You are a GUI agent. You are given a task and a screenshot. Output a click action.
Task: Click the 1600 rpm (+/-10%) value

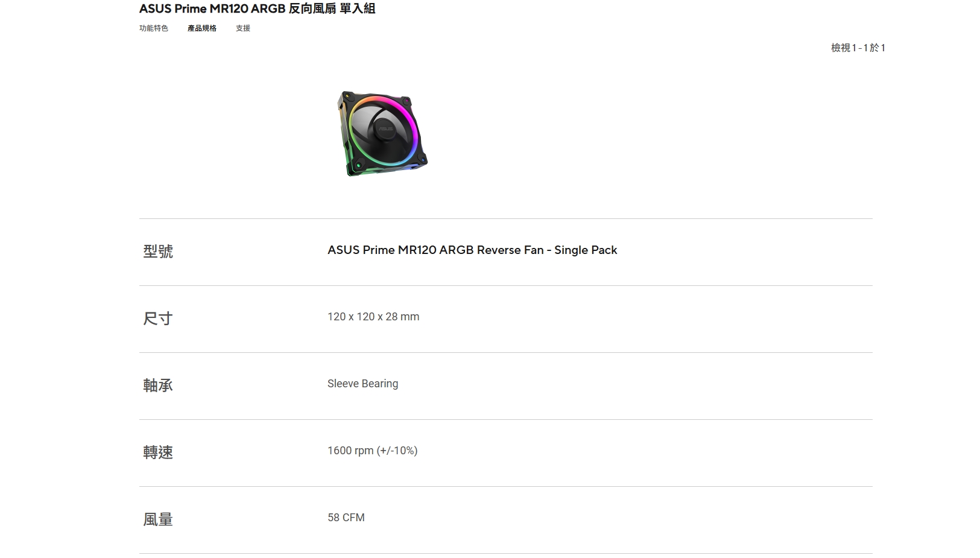[x=372, y=451]
